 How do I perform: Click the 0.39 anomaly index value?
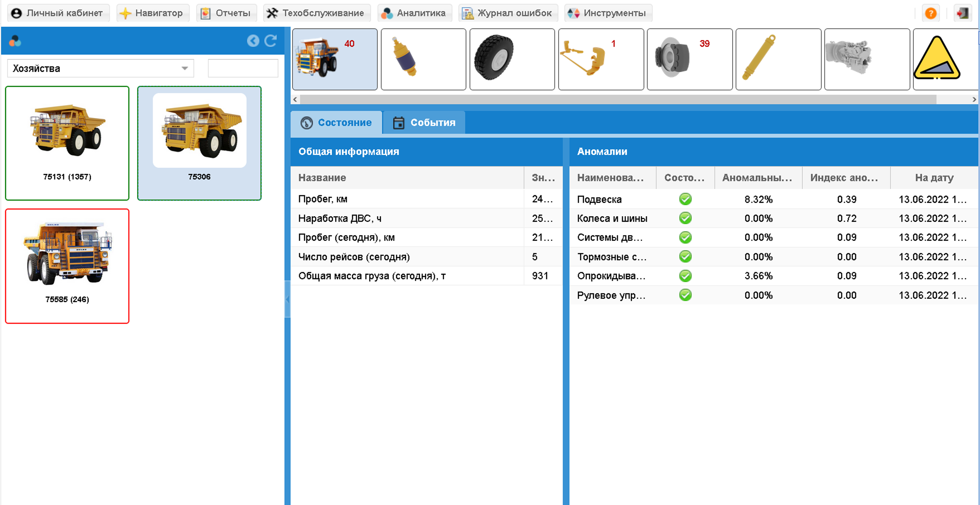click(x=846, y=199)
